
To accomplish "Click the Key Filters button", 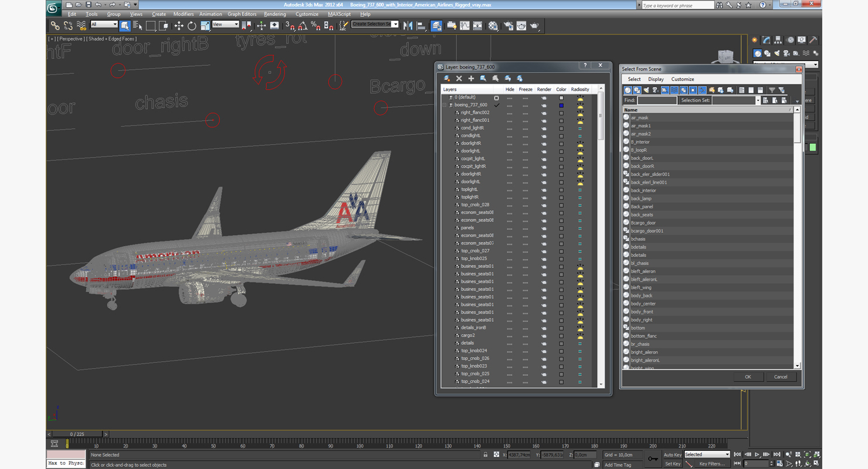I will [x=711, y=464].
